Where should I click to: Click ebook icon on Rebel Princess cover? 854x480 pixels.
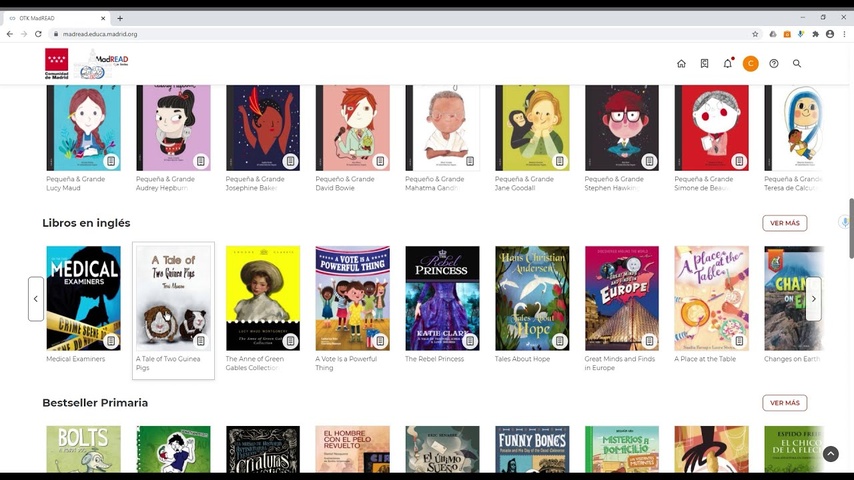pyautogui.click(x=470, y=341)
